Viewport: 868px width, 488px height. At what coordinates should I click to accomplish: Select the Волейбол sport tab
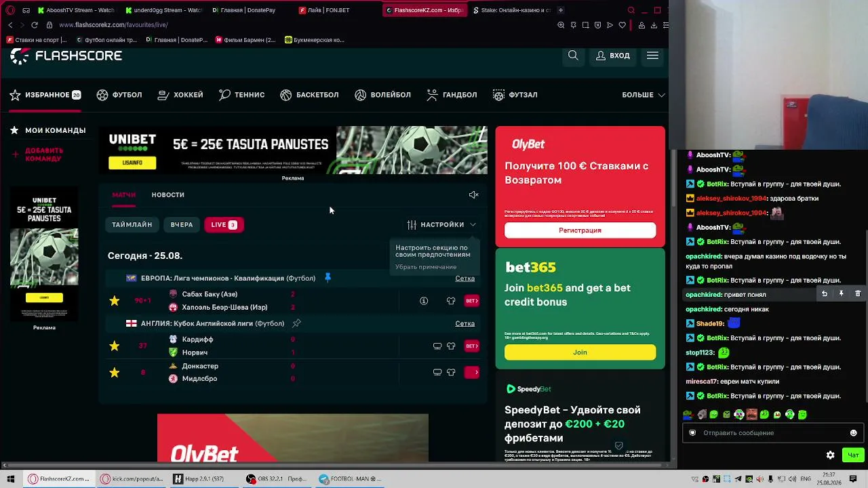coord(382,95)
